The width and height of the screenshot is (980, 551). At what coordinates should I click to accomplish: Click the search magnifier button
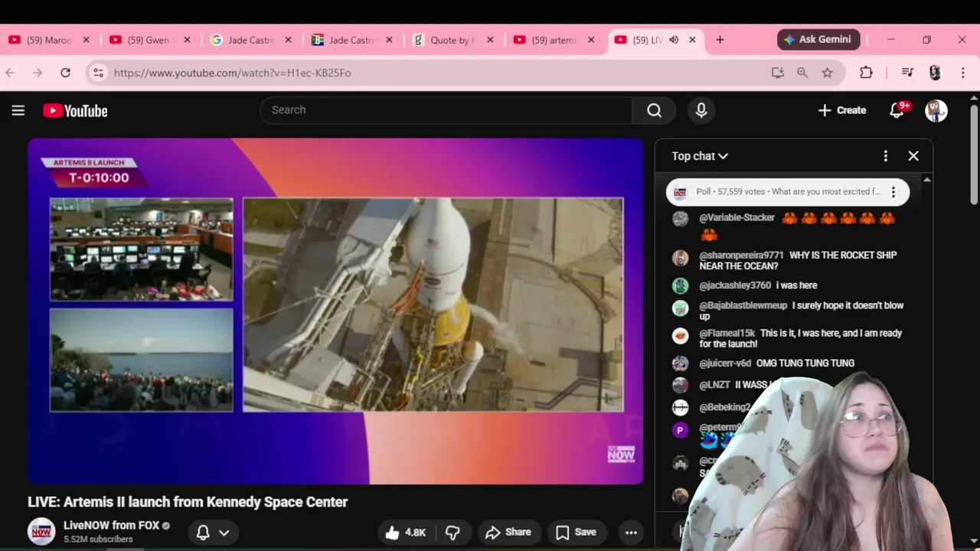pos(654,110)
